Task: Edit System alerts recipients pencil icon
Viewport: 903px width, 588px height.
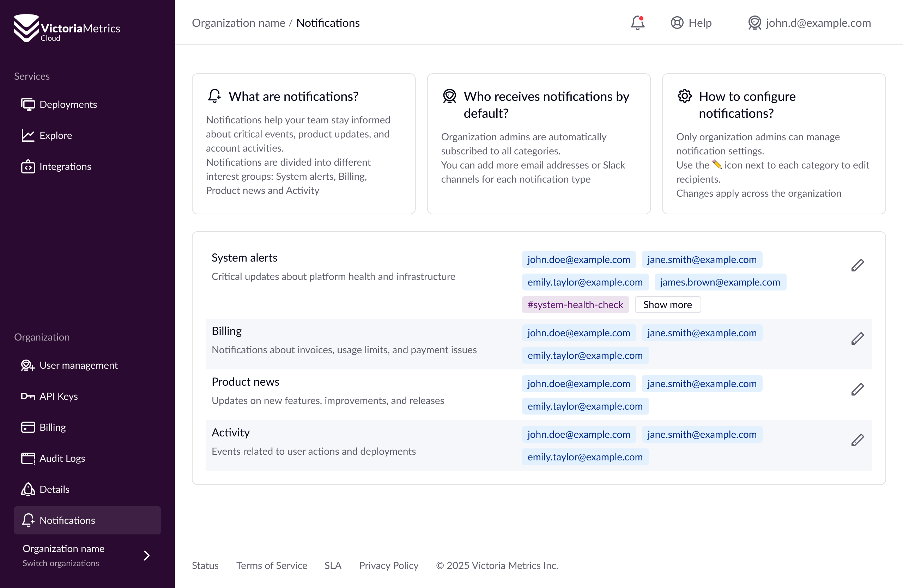Action: pos(857,265)
